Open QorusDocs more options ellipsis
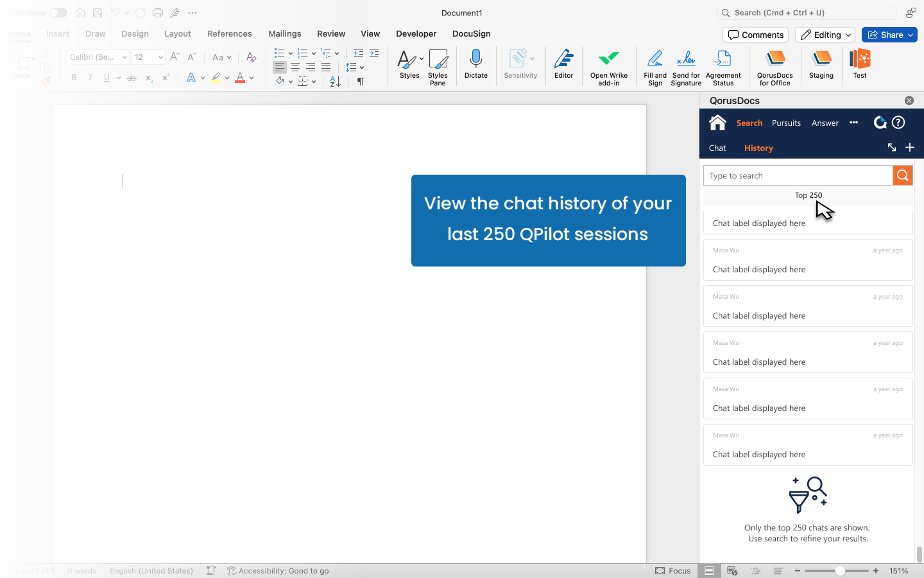Screen dimensions: 924x578 853,123
